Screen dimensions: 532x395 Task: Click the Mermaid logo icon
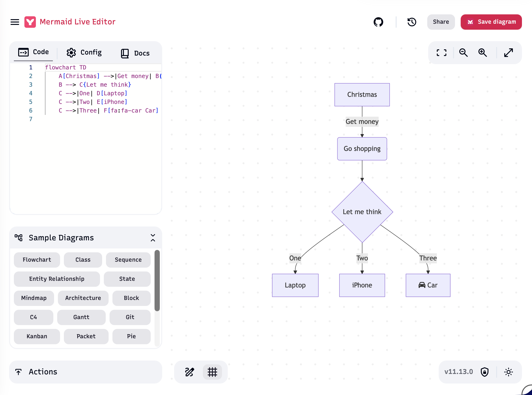pyautogui.click(x=30, y=22)
